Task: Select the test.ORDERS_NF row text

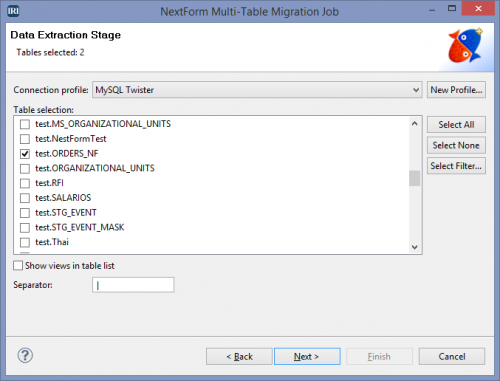Action: coord(67,154)
